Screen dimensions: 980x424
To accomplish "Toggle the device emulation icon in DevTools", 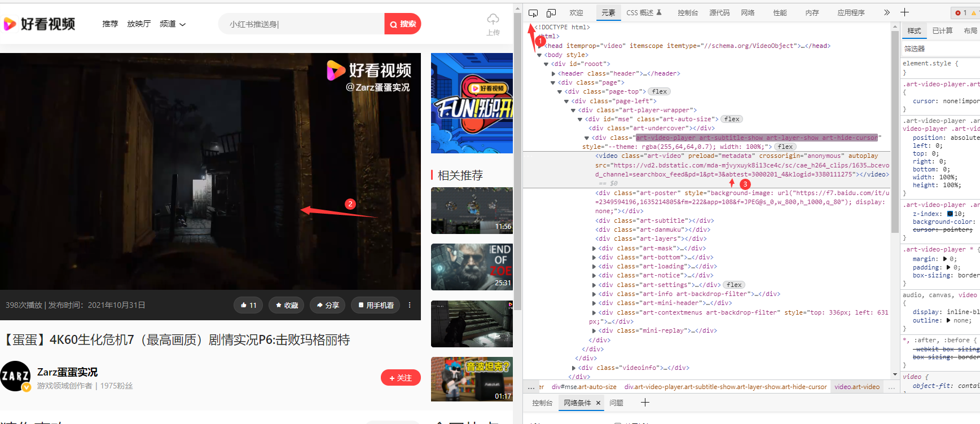I will click(551, 13).
